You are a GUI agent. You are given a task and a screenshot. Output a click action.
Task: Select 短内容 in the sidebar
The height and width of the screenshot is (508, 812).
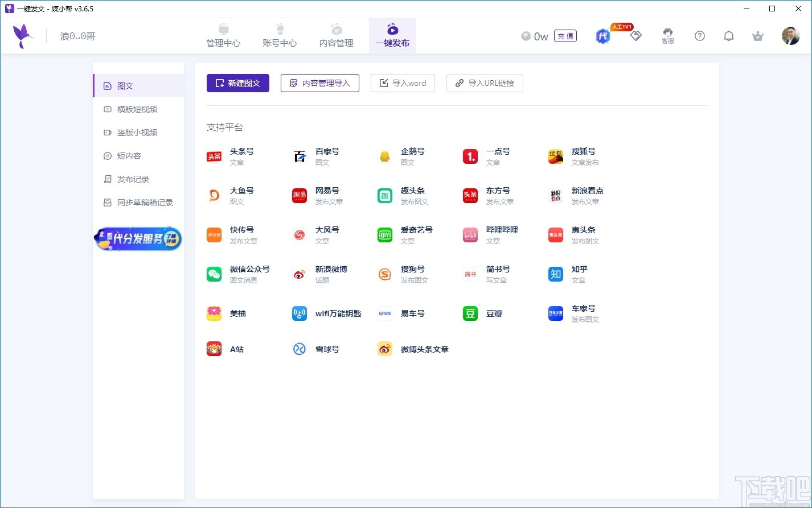pyautogui.click(x=138, y=156)
